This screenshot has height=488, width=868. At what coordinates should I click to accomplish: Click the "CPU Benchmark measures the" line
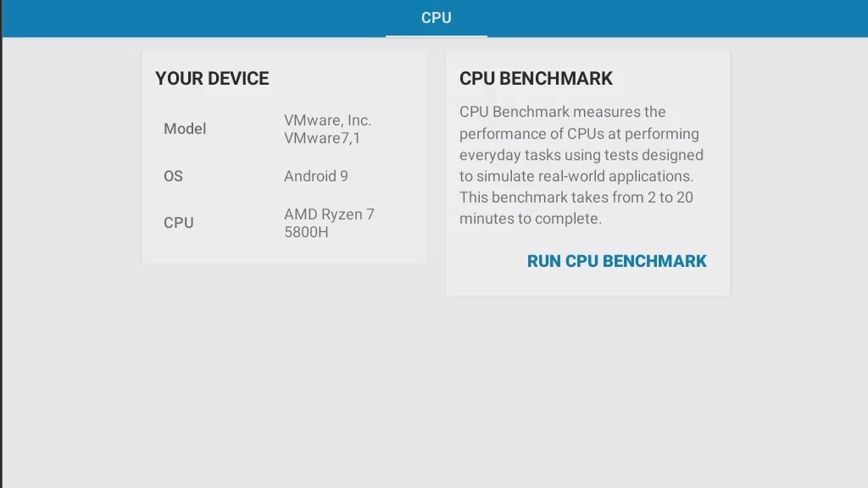pyautogui.click(x=562, y=112)
